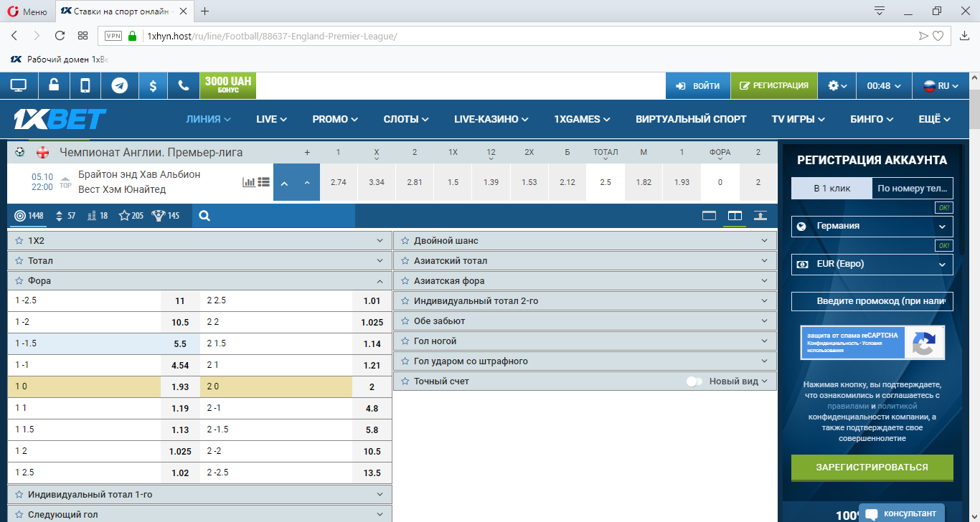This screenshot has height=522, width=980.
Task: Open ВИРТУАЛЬНЫЙ СПОРТ section
Action: pyautogui.click(x=691, y=119)
